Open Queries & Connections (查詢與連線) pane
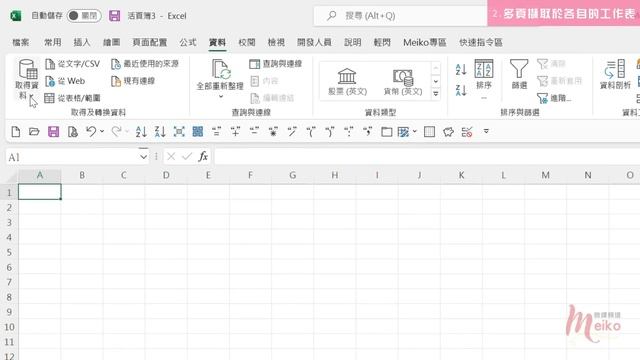The height and width of the screenshot is (360, 640). (276, 64)
